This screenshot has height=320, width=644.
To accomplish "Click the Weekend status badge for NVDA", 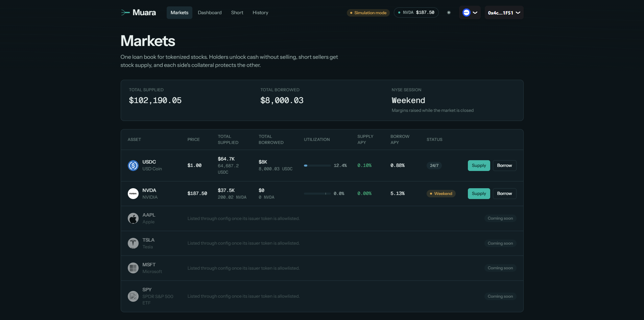I will [441, 194].
